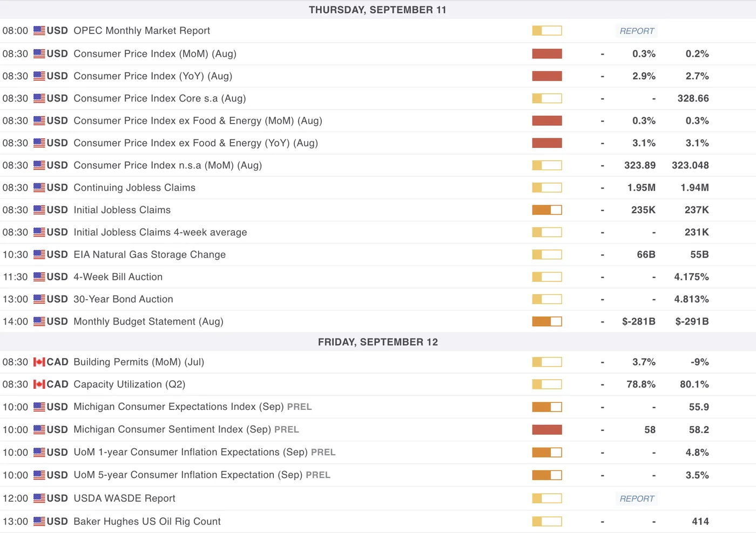Click the Thursday, September 11 date header
Image resolution: width=756 pixels, height=533 pixels.
point(377,10)
